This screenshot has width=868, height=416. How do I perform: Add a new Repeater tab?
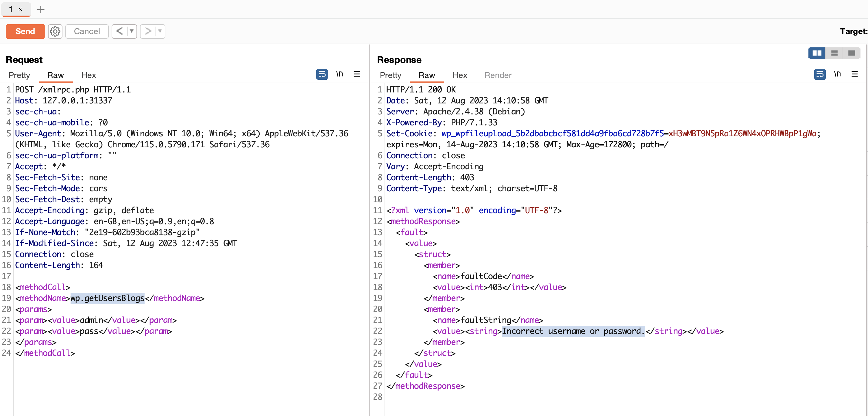41,10
